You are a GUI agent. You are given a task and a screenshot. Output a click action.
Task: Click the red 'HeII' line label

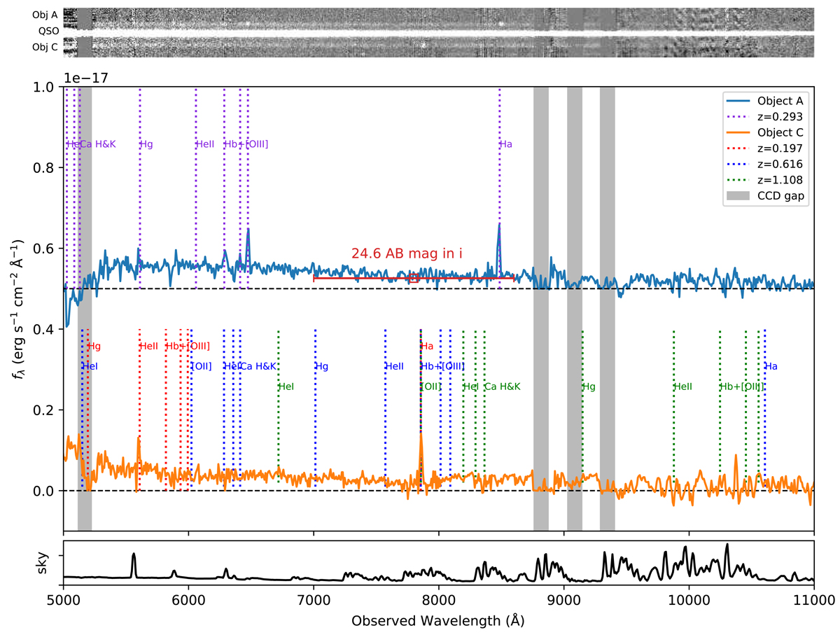[x=149, y=346]
